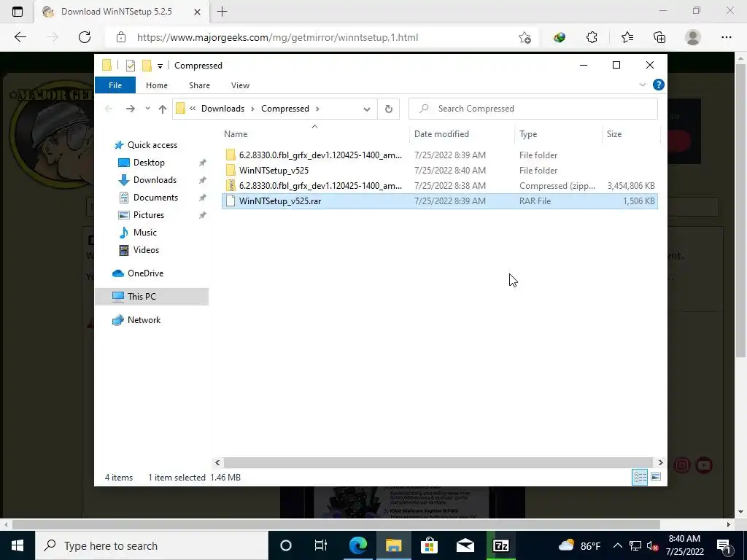This screenshot has width=747, height=560.
Task: Unpin Documents using its pin icon
Action: pyautogui.click(x=203, y=198)
